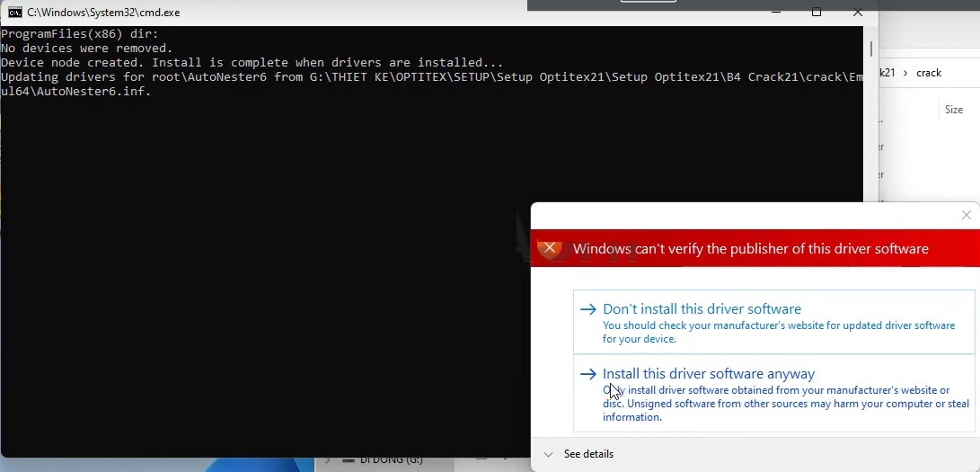The height and width of the screenshot is (472, 980).
Task: Click the cmd.exe icon in title bar
Action: tap(14, 13)
